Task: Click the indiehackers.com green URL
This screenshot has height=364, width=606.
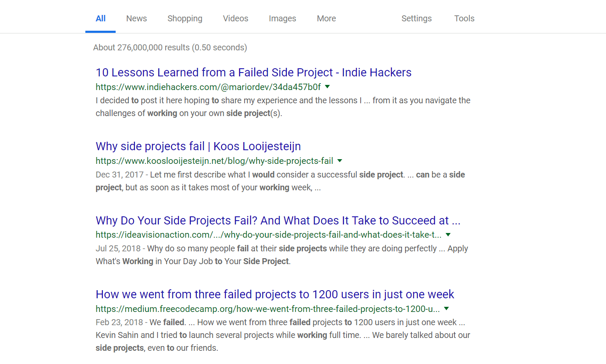Action: pos(208,87)
